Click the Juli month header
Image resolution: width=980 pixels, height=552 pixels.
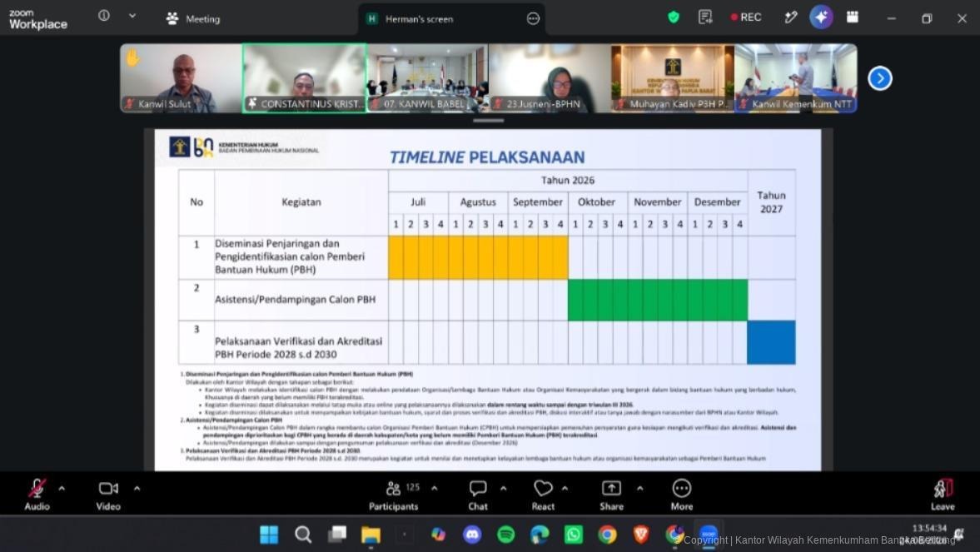pyautogui.click(x=418, y=202)
